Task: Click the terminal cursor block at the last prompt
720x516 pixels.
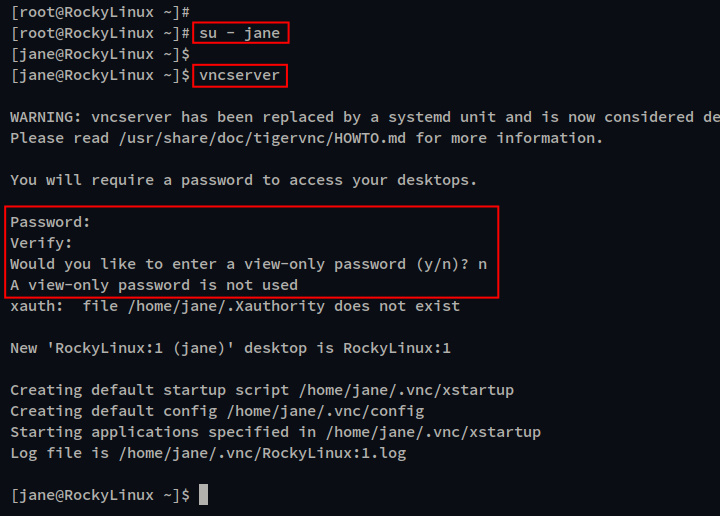Action: [x=203, y=495]
